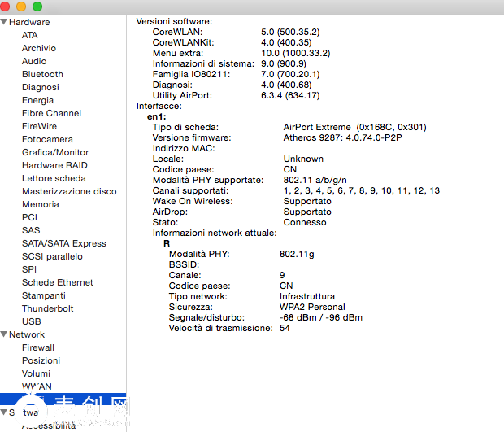Select Firewall under Network

tap(38, 347)
